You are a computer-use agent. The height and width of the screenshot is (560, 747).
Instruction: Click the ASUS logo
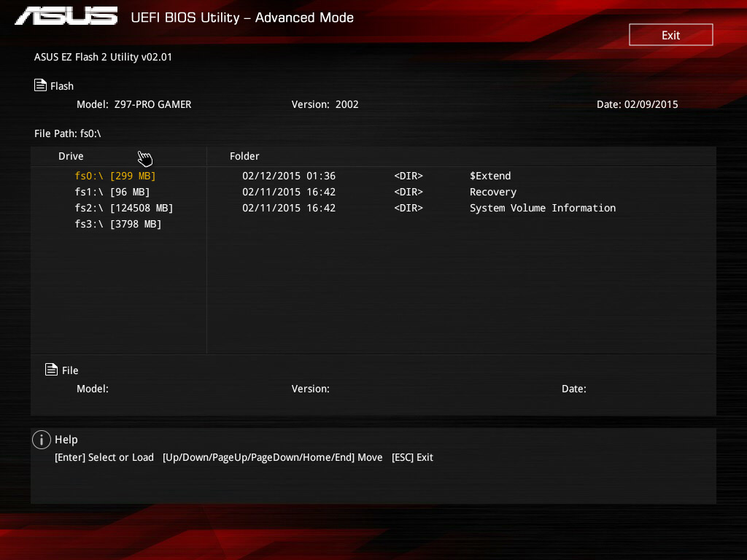[66, 16]
